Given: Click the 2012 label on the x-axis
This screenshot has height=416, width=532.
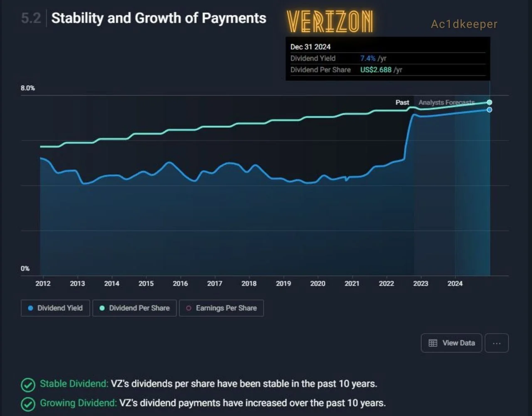Looking at the screenshot, I should pos(43,284).
